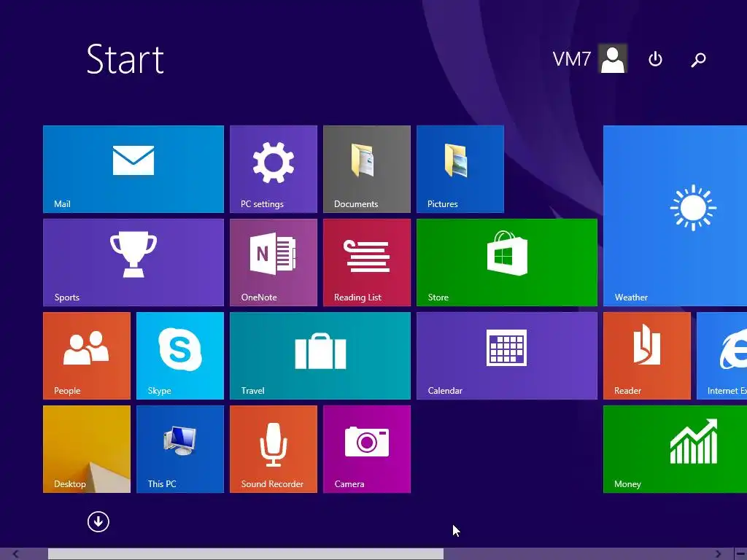Open the Calendar tile
The width and height of the screenshot is (747, 560).
click(507, 356)
